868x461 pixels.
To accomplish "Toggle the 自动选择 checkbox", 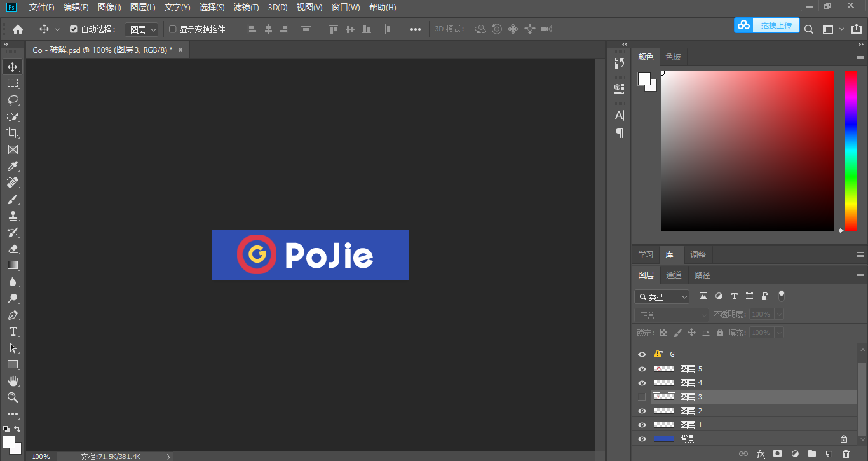I will click(x=73, y=29).
